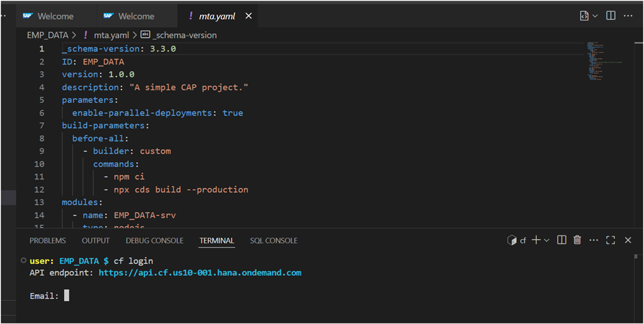Viewport: 644px width, 324px height.
Task: Open terminal panel ellipsis menu
Action: 594,240
